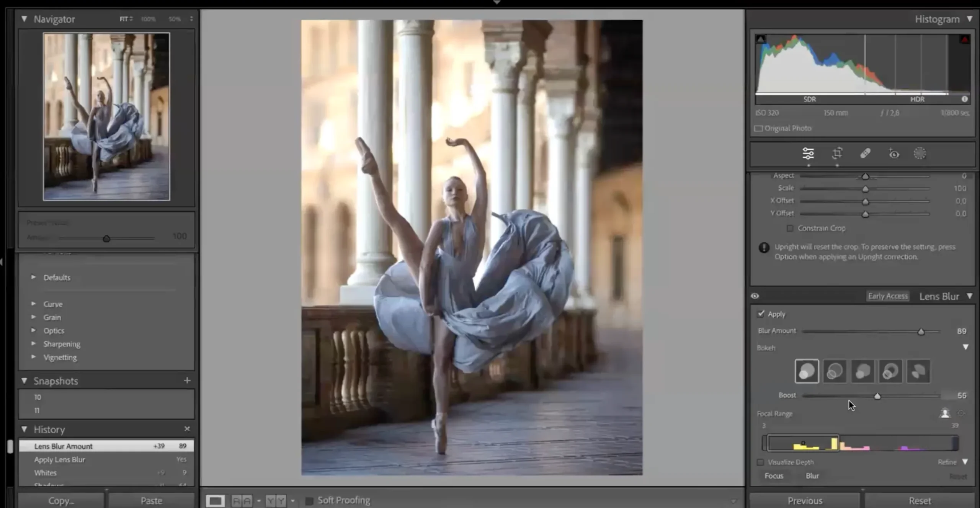Enable the Original Photo comparison

click(x=759, y=128)
